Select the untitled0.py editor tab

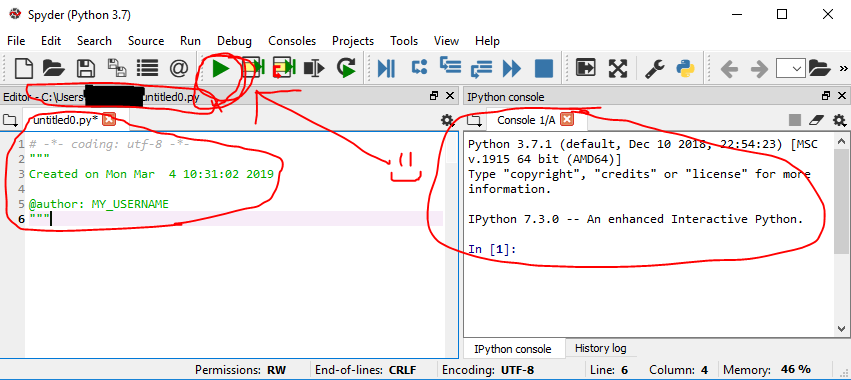65,120
